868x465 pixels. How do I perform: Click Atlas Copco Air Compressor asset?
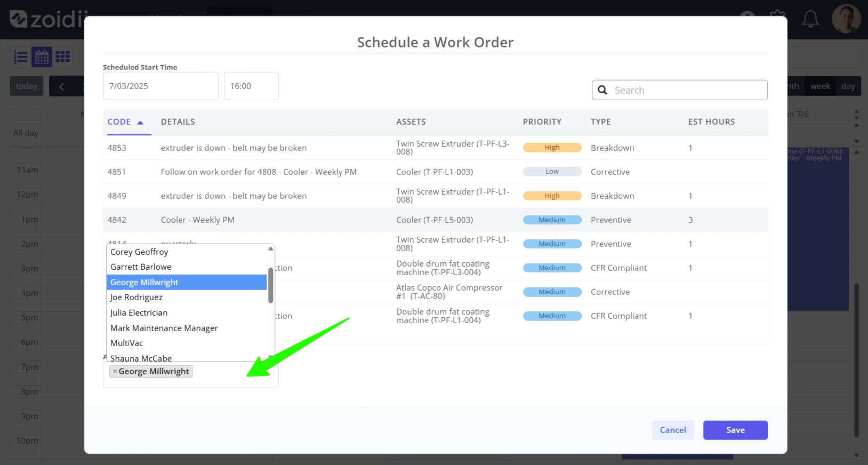click(449, 292)
